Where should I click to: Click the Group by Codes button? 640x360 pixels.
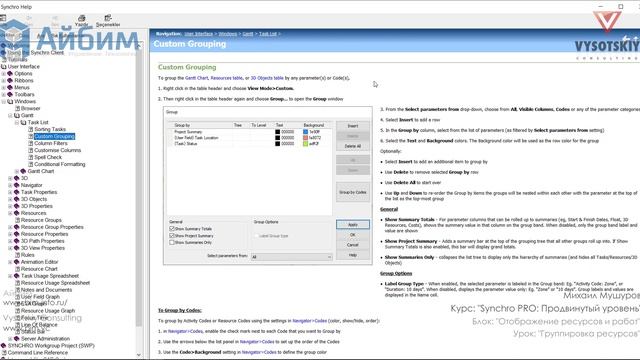click(353, 192)
